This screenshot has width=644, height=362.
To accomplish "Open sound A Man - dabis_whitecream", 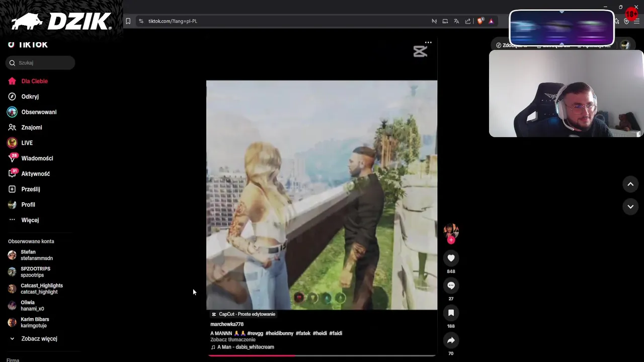I will click(x=243, y=347).
